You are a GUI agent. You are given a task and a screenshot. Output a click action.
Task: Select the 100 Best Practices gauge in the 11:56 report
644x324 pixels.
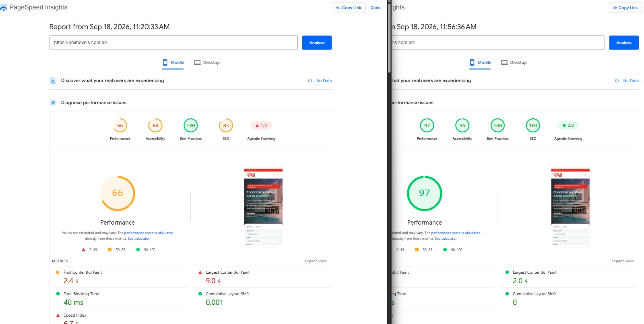pos(498,126)
